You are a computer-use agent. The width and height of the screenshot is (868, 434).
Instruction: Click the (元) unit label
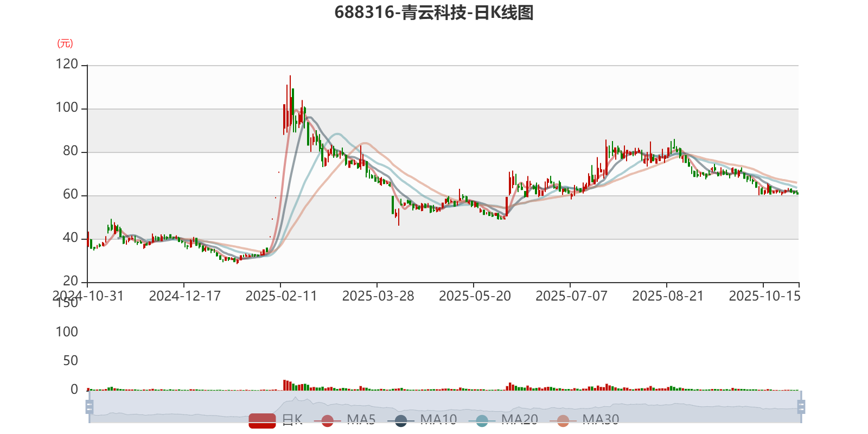(65, 43)
